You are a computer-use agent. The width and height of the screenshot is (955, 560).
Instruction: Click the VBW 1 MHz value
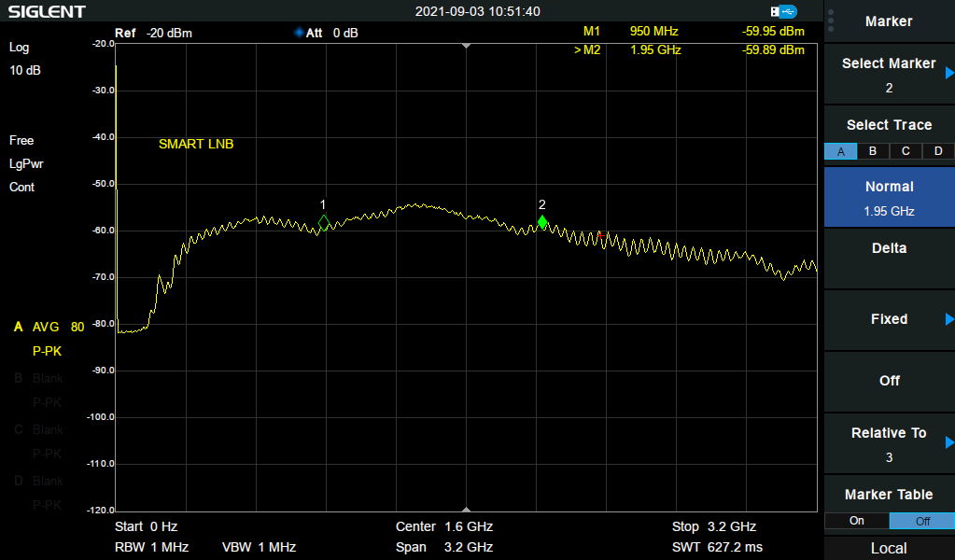pos(259,547)
